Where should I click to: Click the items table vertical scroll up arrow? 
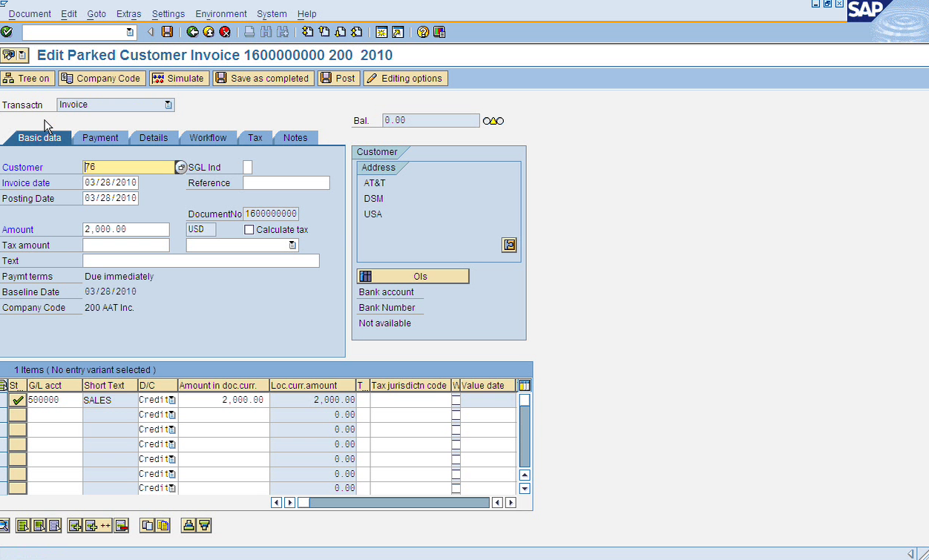525,475
